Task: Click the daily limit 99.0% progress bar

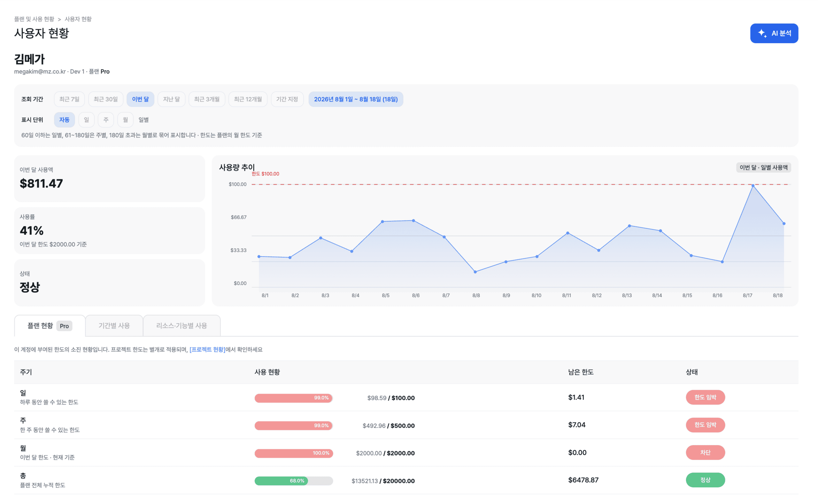Action: (x=294, y=398)
